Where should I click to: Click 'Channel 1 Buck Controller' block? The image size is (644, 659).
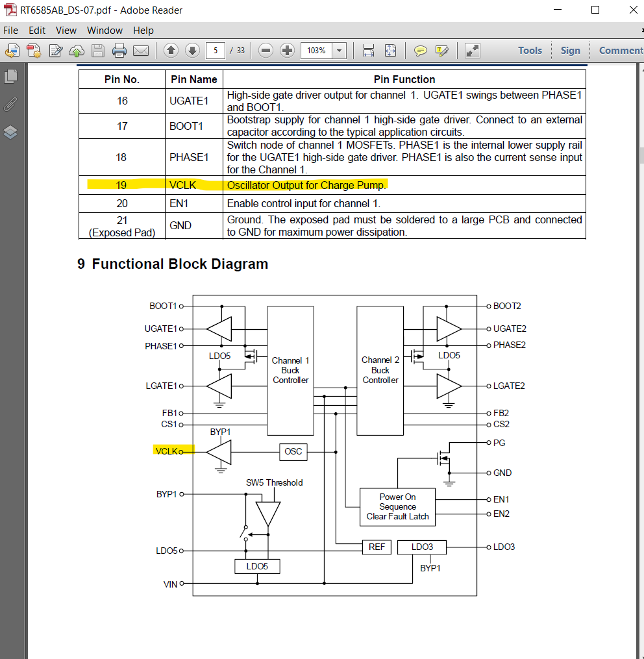tap(290, 370)
